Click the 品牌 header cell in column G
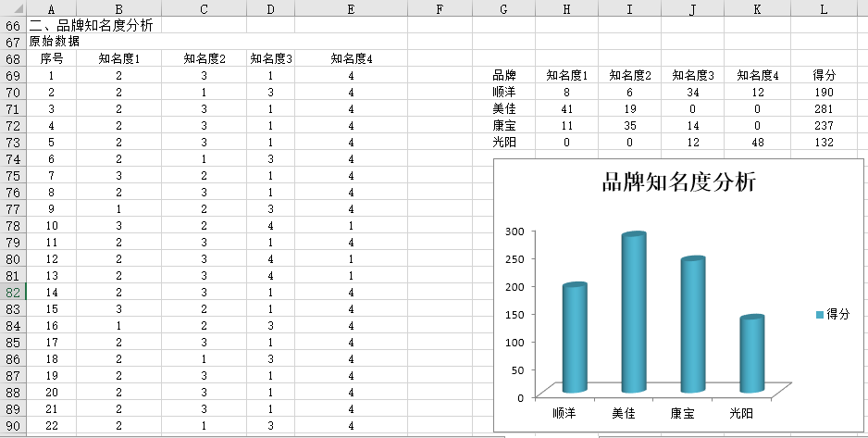 coord(503,76)
